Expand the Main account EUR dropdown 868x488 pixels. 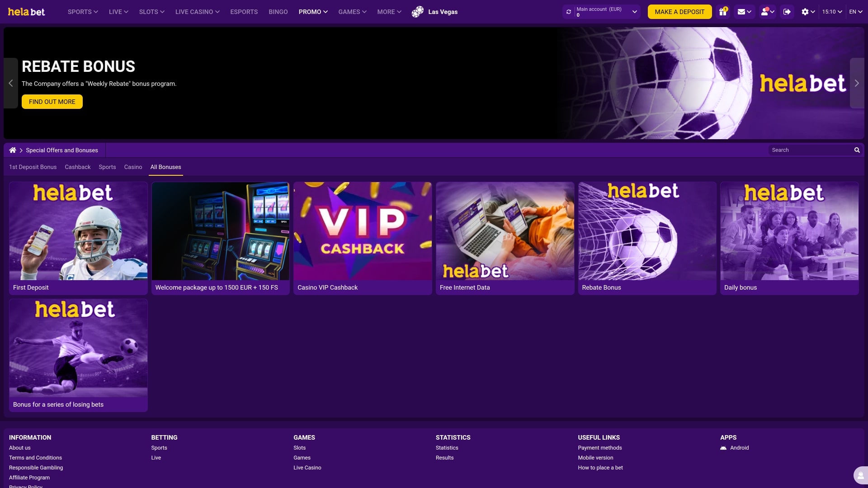(x=634, y=12)
